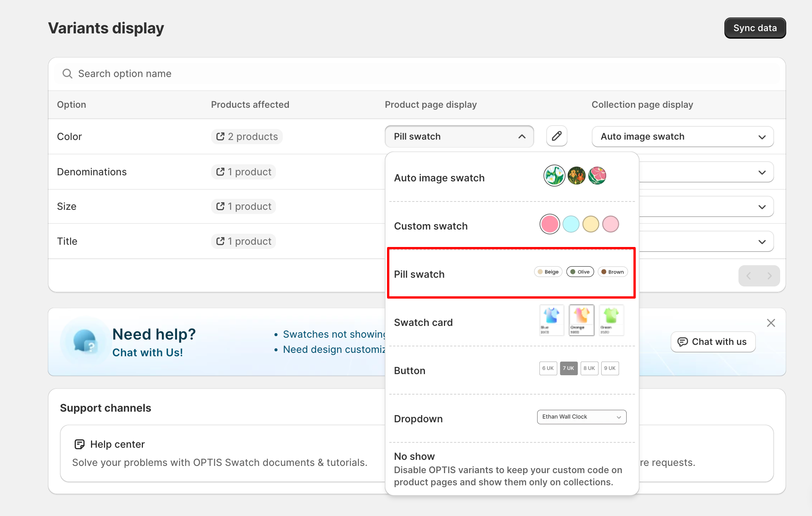Click the Brown pill swatch sample
812x516 pixels.
tap(613, 272)
